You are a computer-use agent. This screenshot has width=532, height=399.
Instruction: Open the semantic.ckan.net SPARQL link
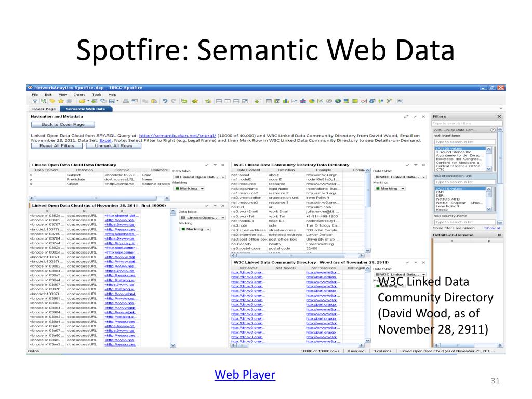coord(178,136)
